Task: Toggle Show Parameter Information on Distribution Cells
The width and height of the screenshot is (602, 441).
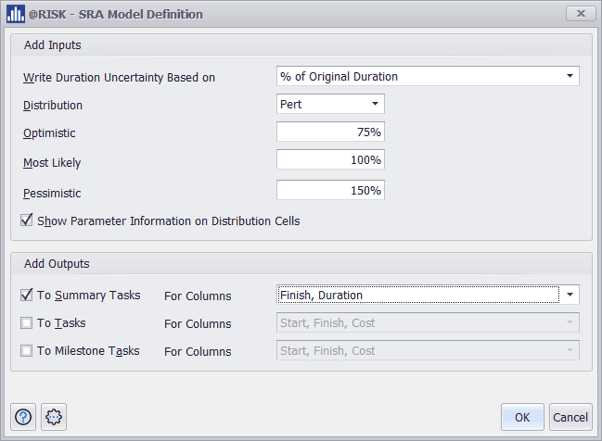Action: coord(27,220)
